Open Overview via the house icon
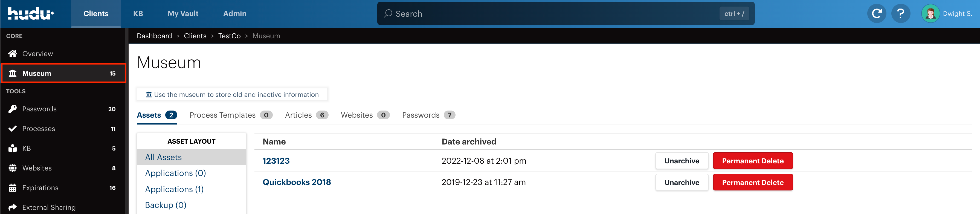This screenshot has width=980, height=214. coord(13,54)
